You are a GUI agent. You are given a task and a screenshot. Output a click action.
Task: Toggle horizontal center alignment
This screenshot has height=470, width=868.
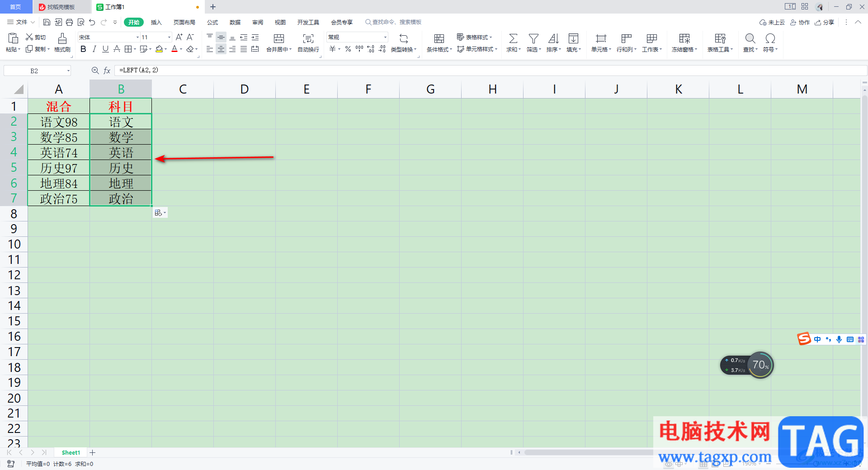[221, 49]
